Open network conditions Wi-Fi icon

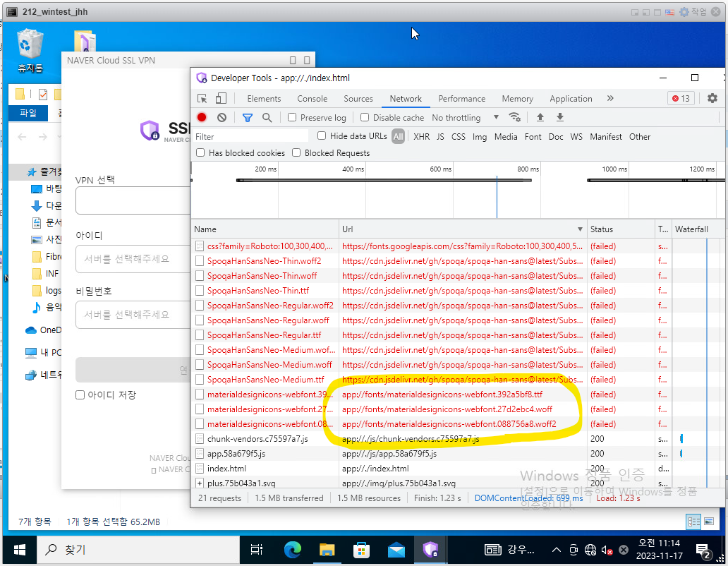coord(515,118)
